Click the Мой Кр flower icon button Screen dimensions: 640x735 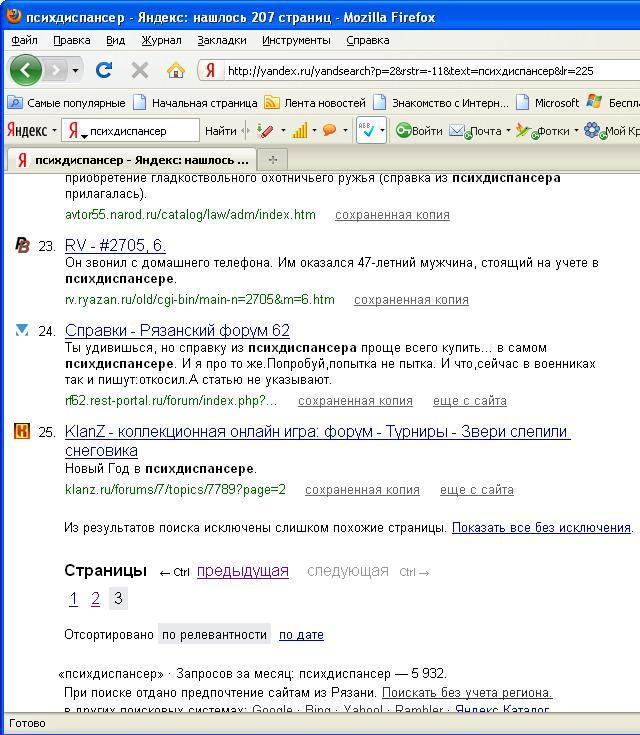(611, 130)
